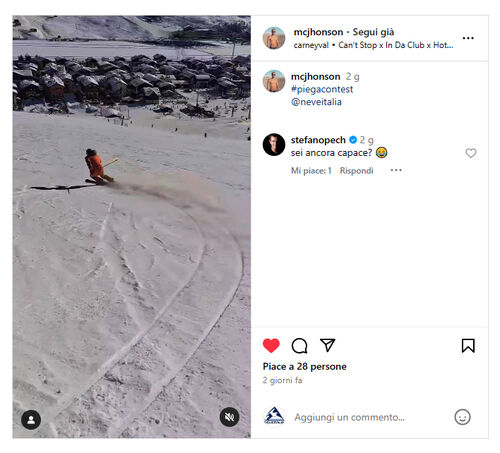Open stefanopech's profile picture
The height and width of the screenshot is (453, 500).
click(274, 145)
